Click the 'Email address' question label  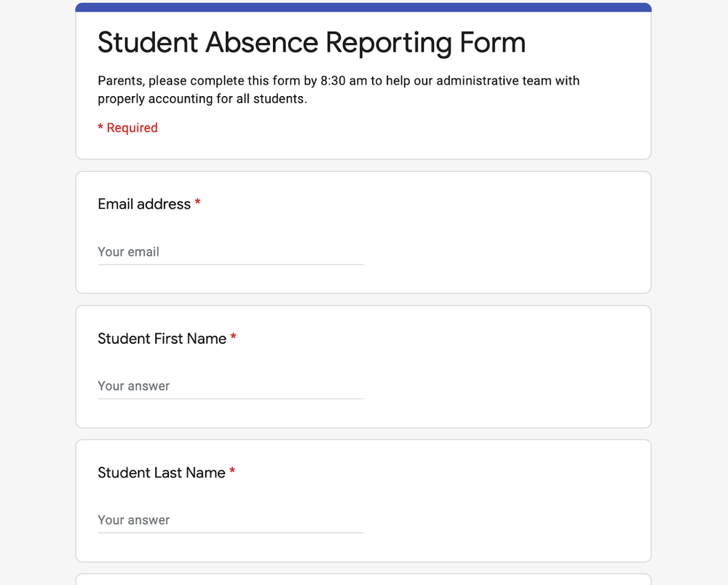click(144, 204)
